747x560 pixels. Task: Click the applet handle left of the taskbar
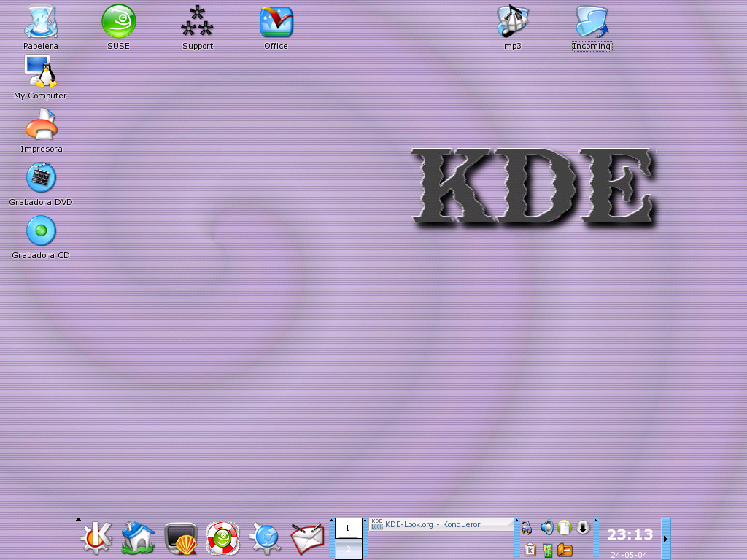point(365,538)
